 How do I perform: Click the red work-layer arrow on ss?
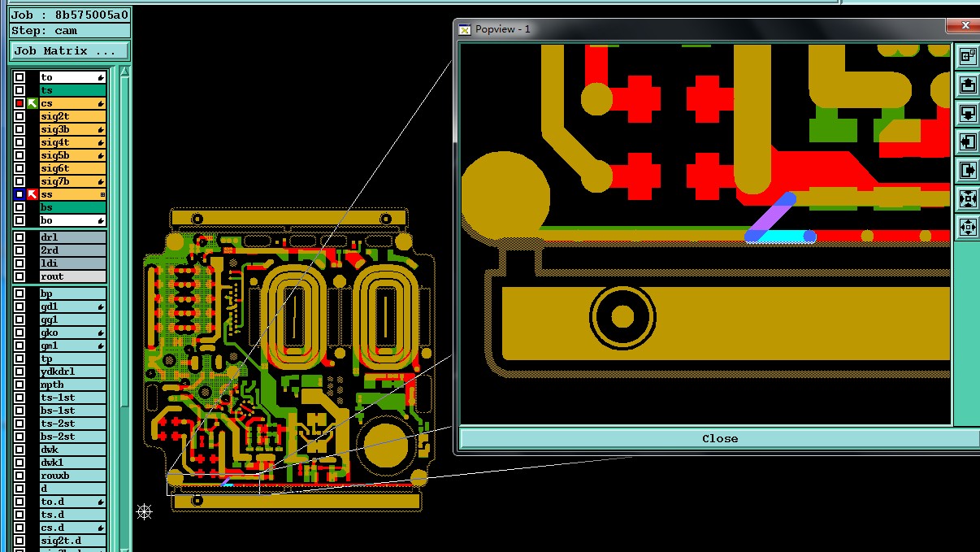(x=32, y=194)
